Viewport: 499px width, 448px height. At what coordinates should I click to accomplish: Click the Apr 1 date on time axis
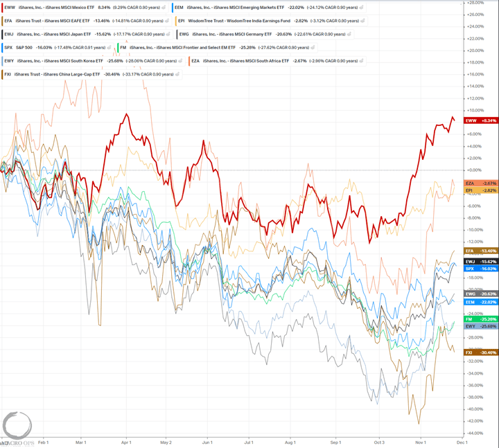tap(126, 442)
